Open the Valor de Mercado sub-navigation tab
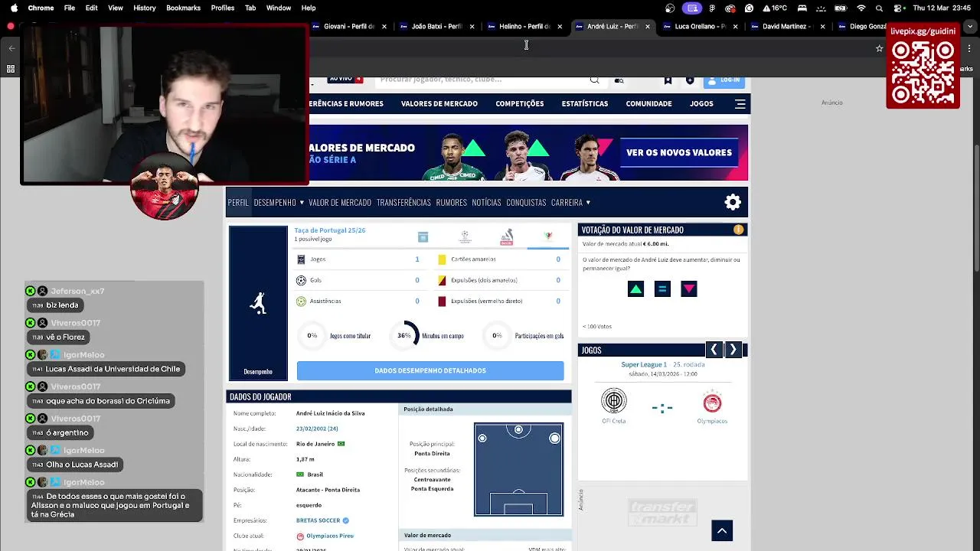The image size is (980, 551). tap(340, 203)
